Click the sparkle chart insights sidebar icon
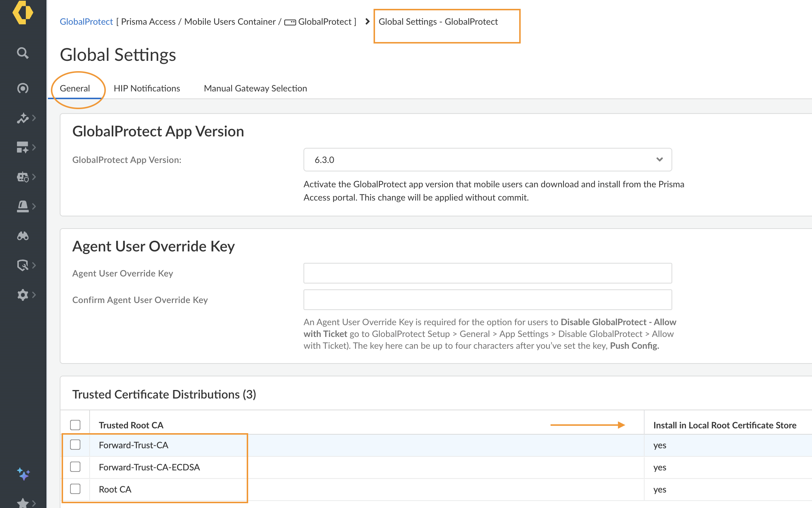Screen dimensions: 812x508 tap(22, 118)
